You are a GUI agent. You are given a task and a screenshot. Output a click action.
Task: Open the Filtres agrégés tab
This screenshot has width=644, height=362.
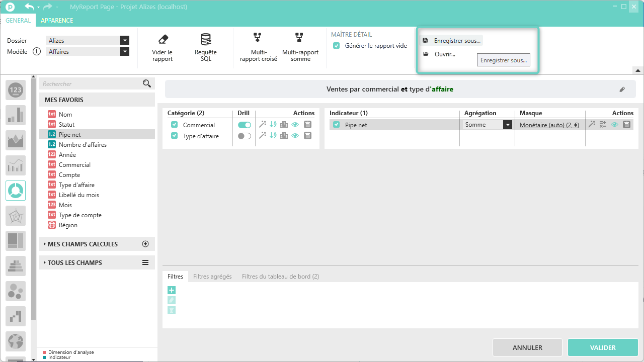(212, 277)
